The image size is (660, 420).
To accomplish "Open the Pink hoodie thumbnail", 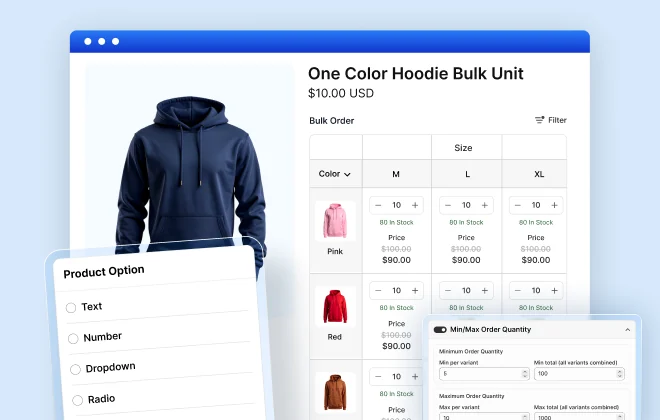I will (335, 221).
